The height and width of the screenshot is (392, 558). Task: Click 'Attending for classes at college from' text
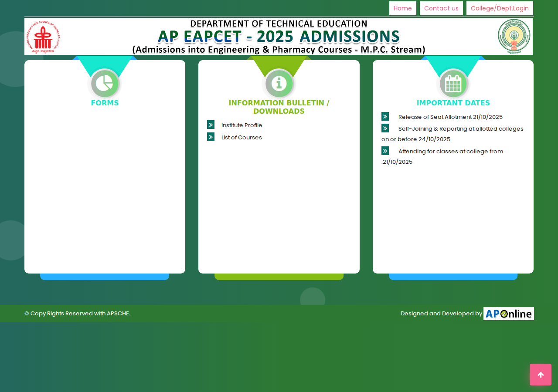click(451, 151)
